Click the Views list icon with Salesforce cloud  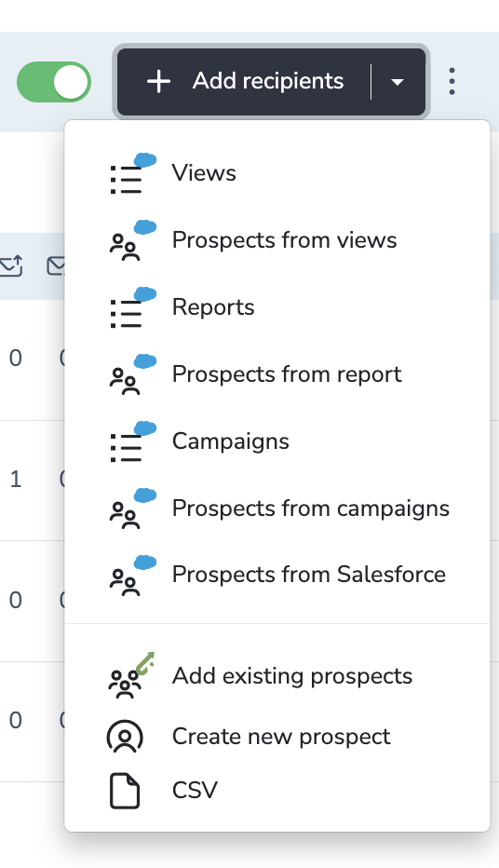coord(133,174)
